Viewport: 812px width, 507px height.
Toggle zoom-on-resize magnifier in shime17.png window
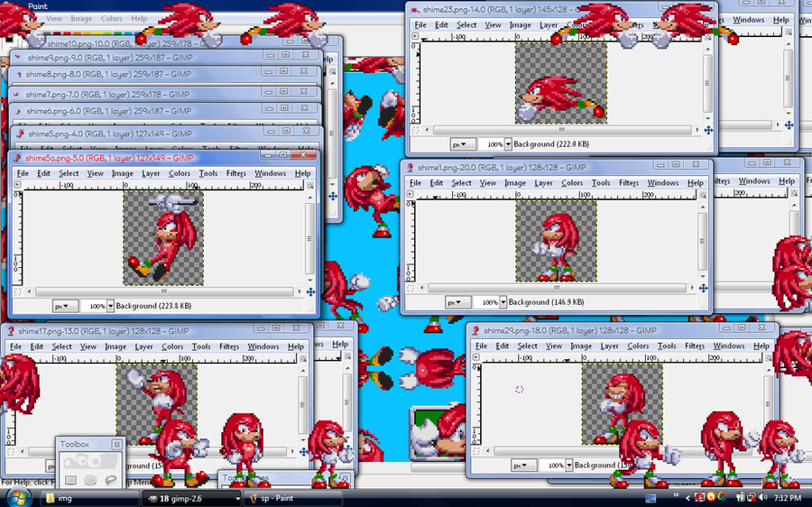(x=303, y=358)
